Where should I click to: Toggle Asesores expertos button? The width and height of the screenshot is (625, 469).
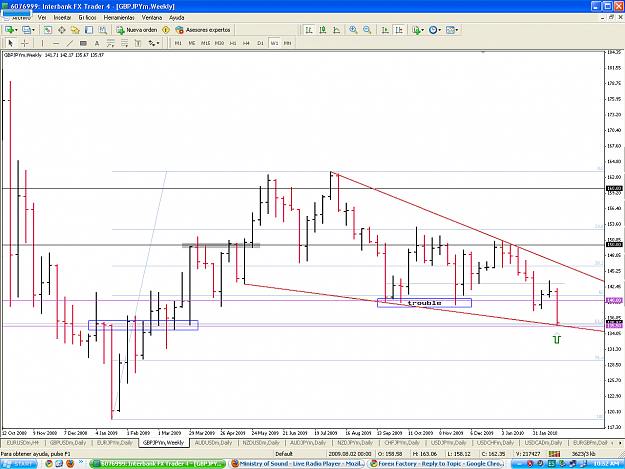click(203, 30)
